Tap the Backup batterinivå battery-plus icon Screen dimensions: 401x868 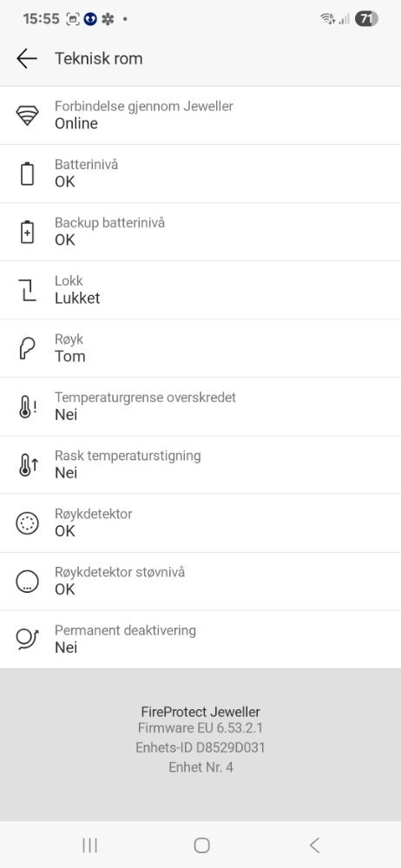click(x=27, y=232)
